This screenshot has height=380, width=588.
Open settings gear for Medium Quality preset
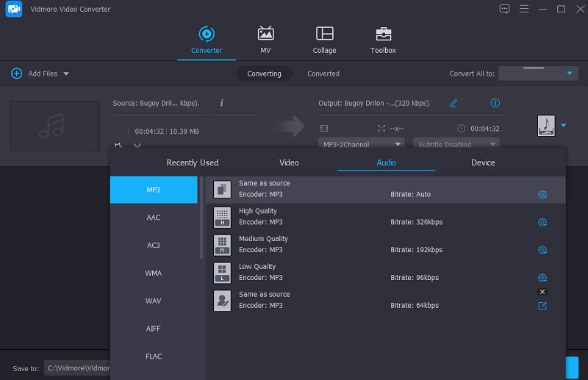click(x=542, y=250)
